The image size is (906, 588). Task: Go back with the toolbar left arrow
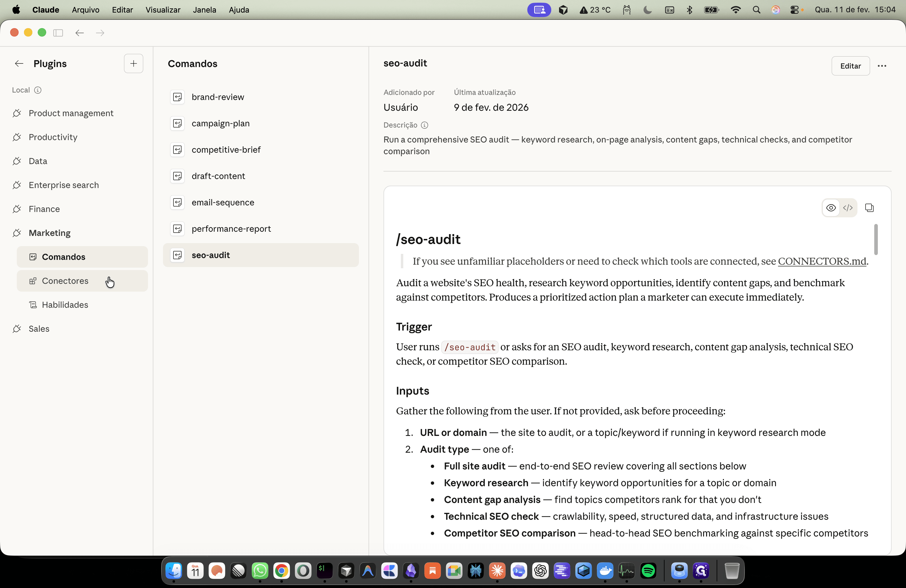80,33
